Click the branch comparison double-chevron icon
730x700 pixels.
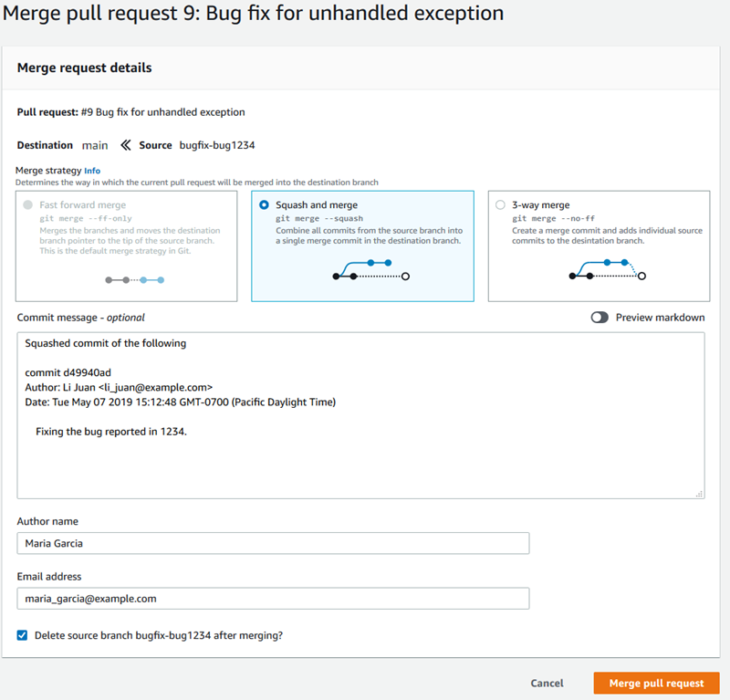coord(124,144)
